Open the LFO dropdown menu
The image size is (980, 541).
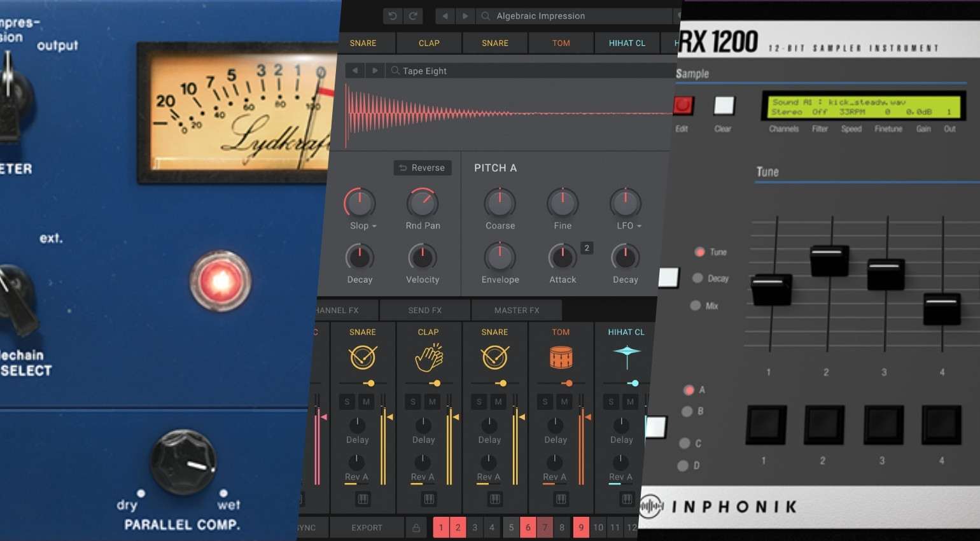click(x=629, y=226)
